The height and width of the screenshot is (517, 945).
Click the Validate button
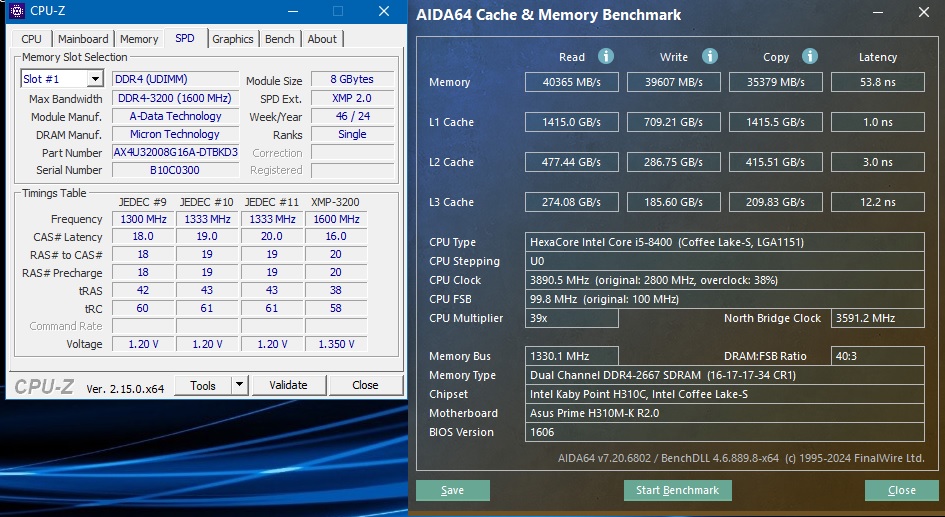click(289, 384)
